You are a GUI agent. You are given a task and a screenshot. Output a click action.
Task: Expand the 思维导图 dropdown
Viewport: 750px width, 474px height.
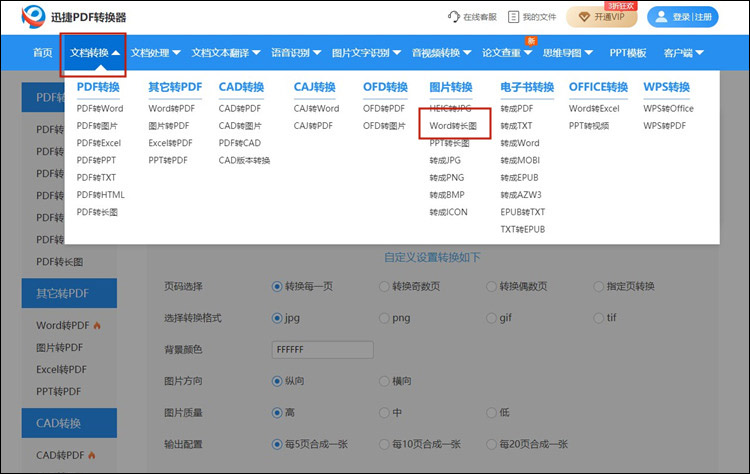pos(568,53)
